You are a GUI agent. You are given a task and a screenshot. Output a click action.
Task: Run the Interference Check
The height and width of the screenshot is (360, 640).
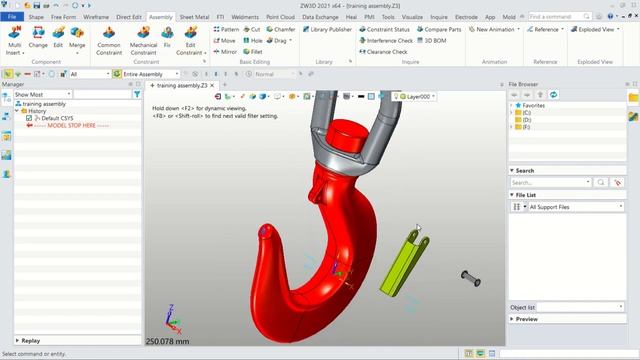(386, 40)
